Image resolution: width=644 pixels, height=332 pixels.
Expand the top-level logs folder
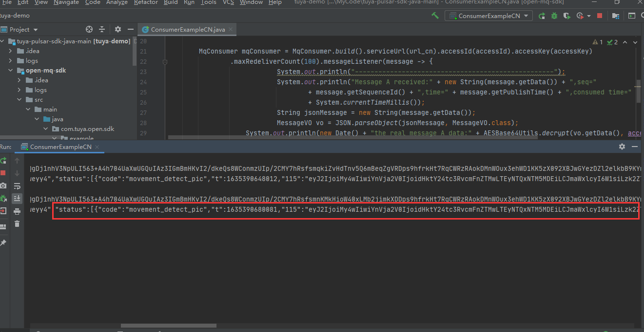click(11, 61)
